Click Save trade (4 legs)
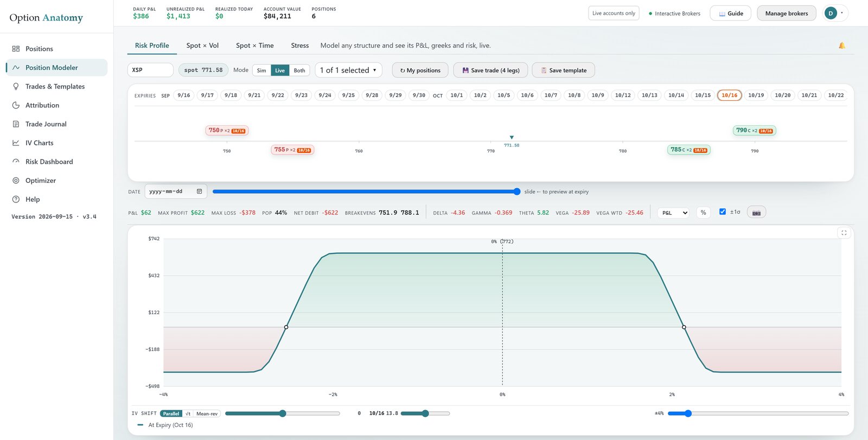The width and height of the screenshot is (868, 440). (x=491, y=71)
